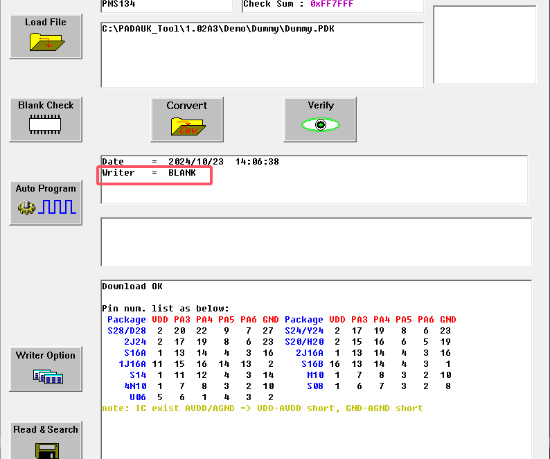
Task: Click the 2J24 package entry
Action: pyautogui.click(x=135, y=342)
